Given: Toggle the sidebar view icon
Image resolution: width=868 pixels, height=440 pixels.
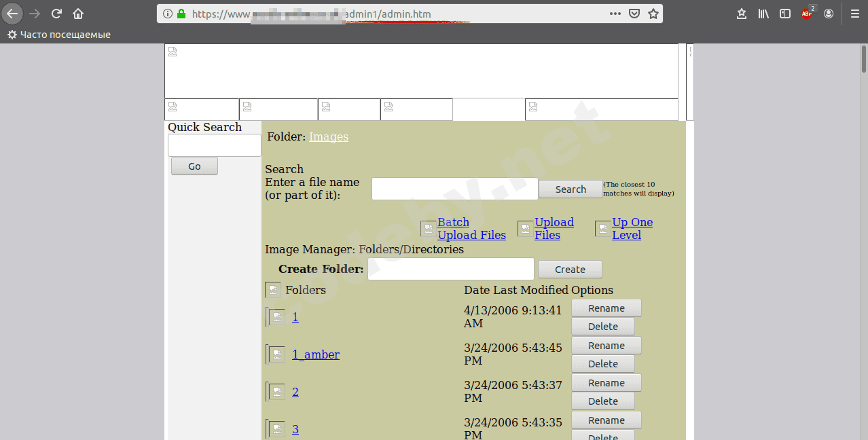Looking at the screenshot, I should 785,14.
